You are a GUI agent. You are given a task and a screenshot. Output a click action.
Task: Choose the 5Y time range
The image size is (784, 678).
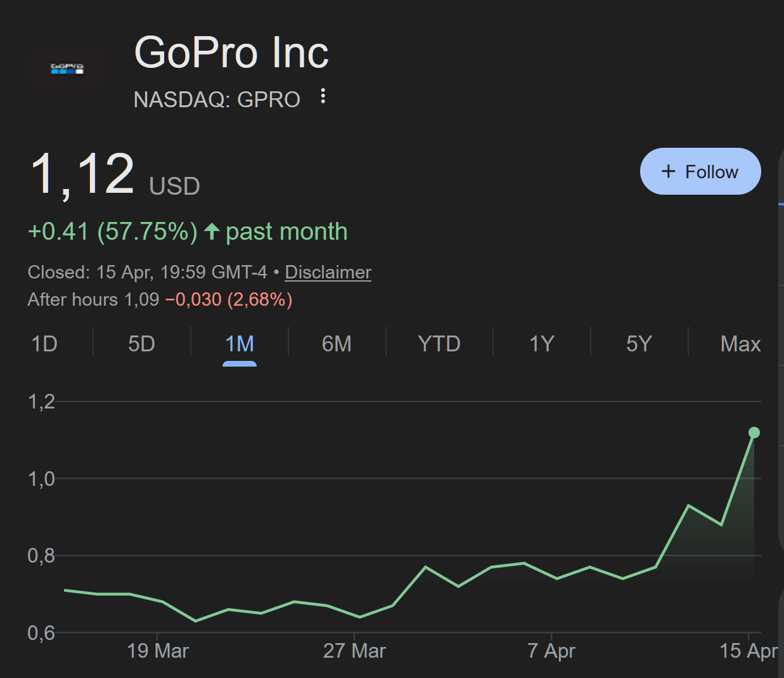[x=639, y=344]
